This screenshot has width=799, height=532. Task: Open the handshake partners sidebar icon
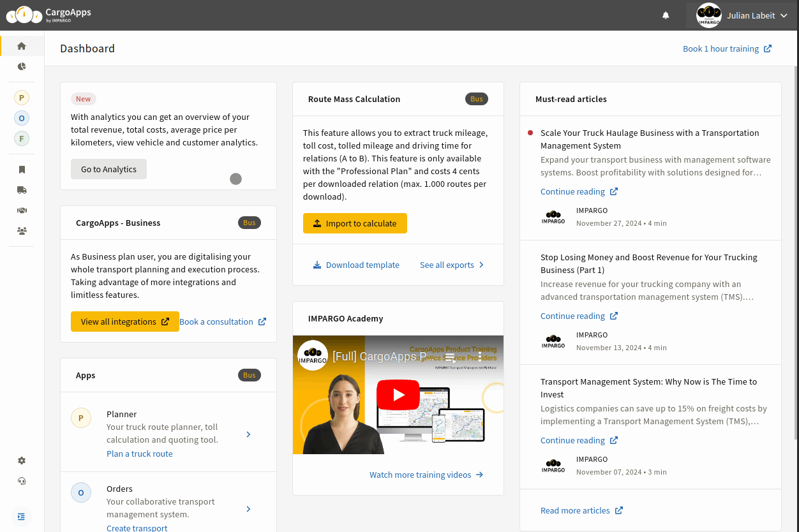coord(22,211)
